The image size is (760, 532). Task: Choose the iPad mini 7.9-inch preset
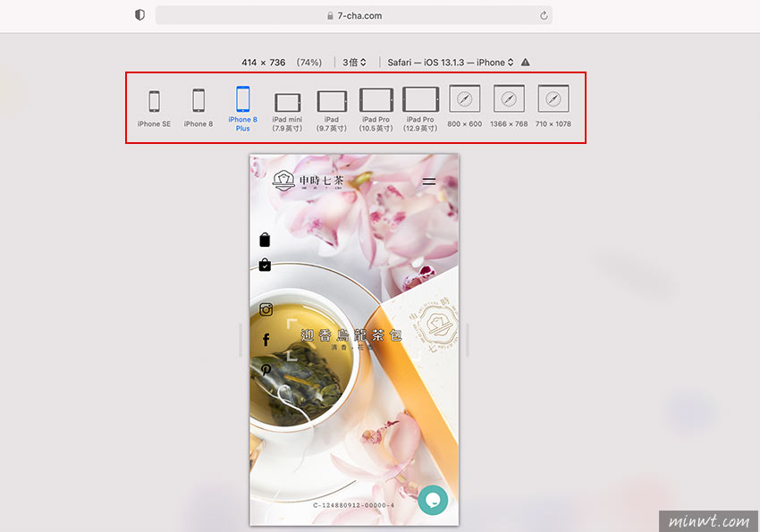[x=287, y=112]
